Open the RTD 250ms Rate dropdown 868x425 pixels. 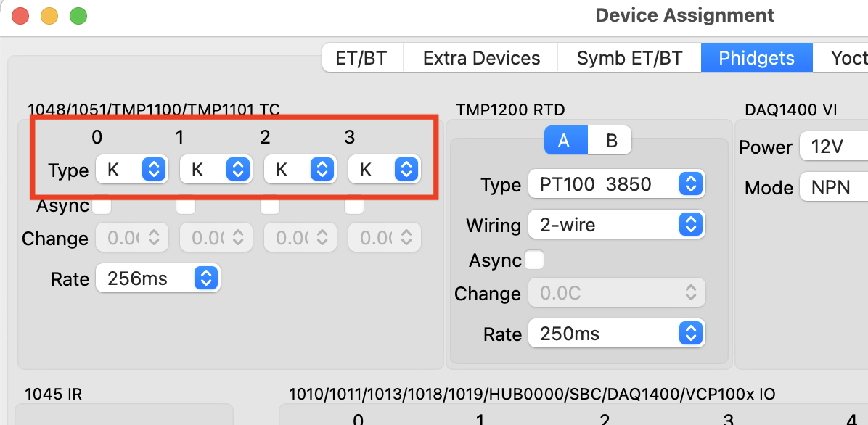pos(616,333)
